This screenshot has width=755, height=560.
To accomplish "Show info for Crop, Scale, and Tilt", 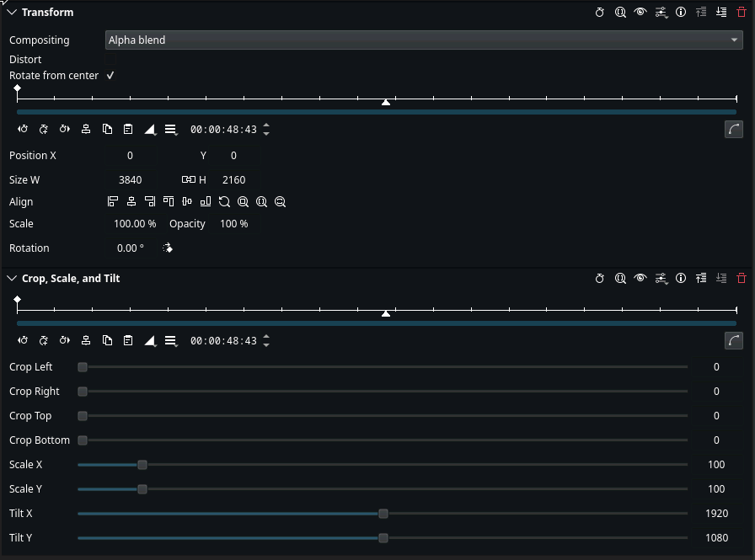I will point(681,278).
